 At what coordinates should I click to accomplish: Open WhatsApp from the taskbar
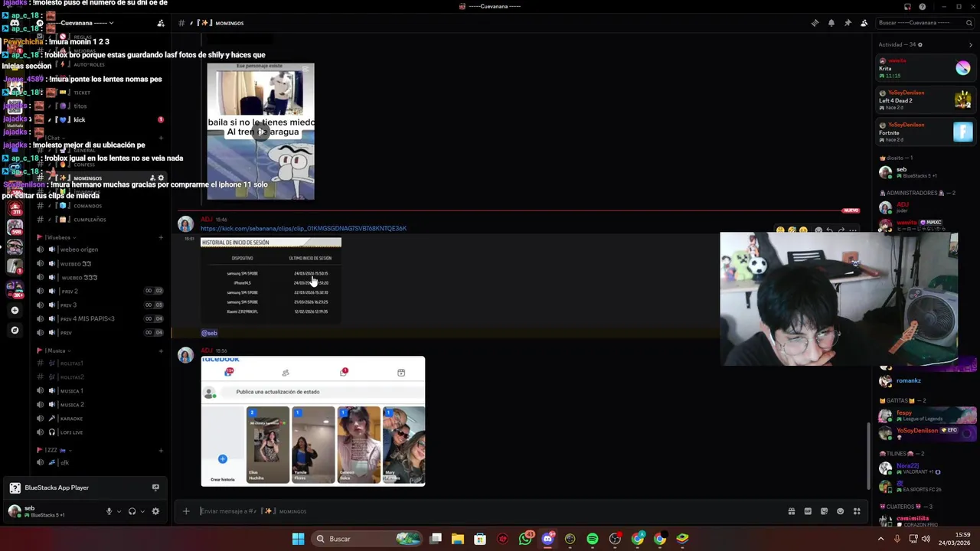[525, 539]
